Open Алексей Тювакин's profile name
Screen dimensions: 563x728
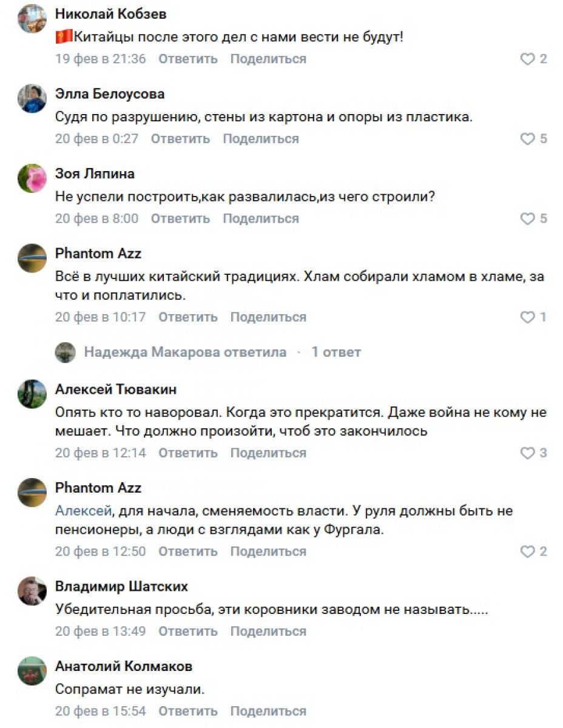(116, 389)
